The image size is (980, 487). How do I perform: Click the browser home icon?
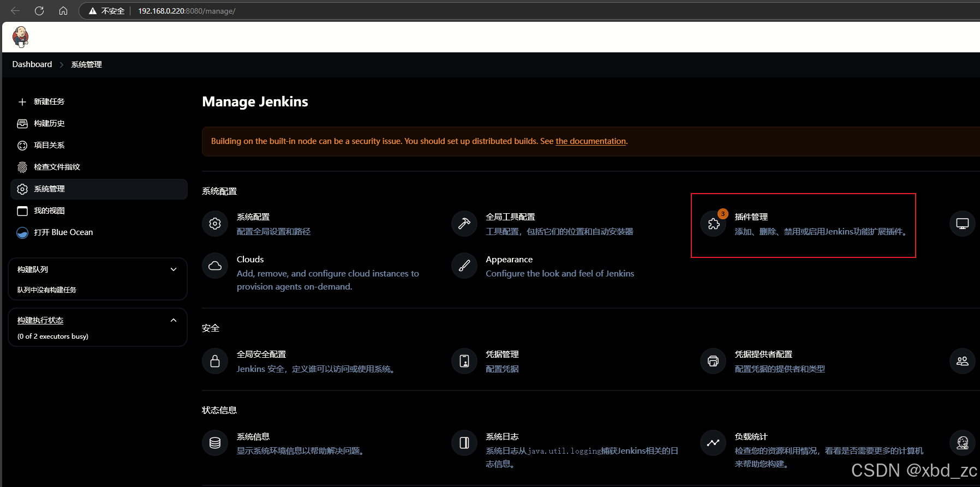point(63,11)
